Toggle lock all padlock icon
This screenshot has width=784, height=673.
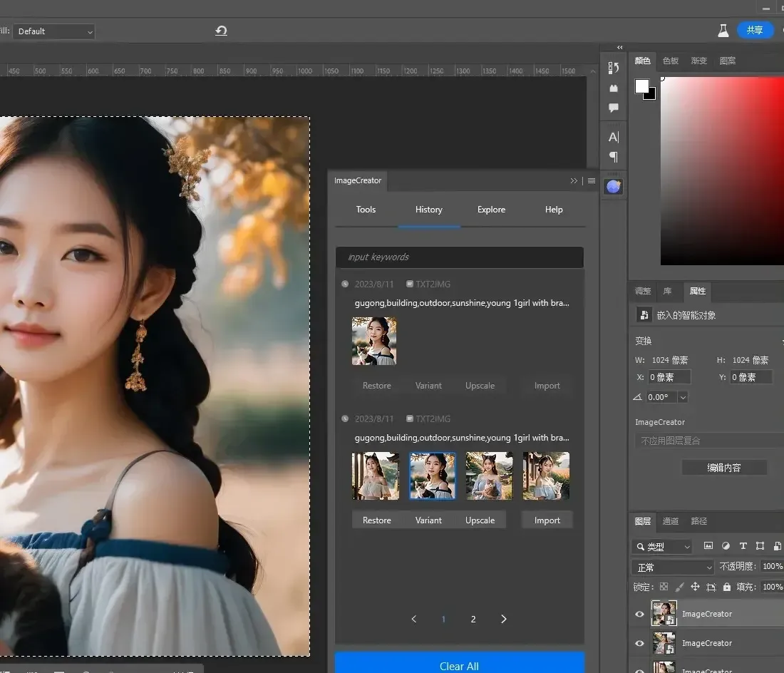726,587
